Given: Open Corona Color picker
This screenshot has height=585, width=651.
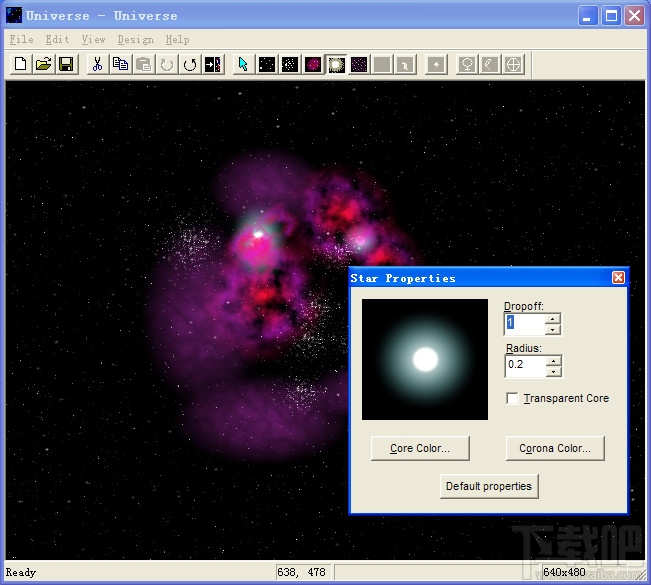Looking at the screenshot, I should tap(555, 449).
